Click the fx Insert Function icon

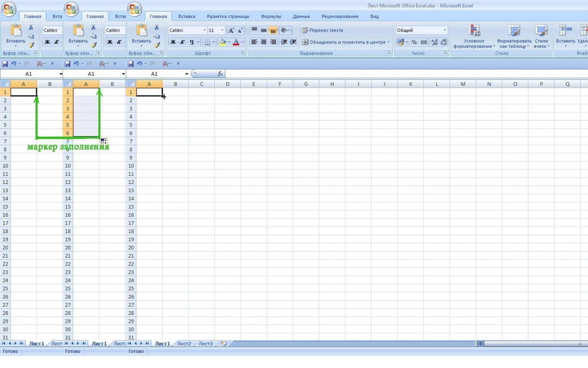(x=220, y=74)
